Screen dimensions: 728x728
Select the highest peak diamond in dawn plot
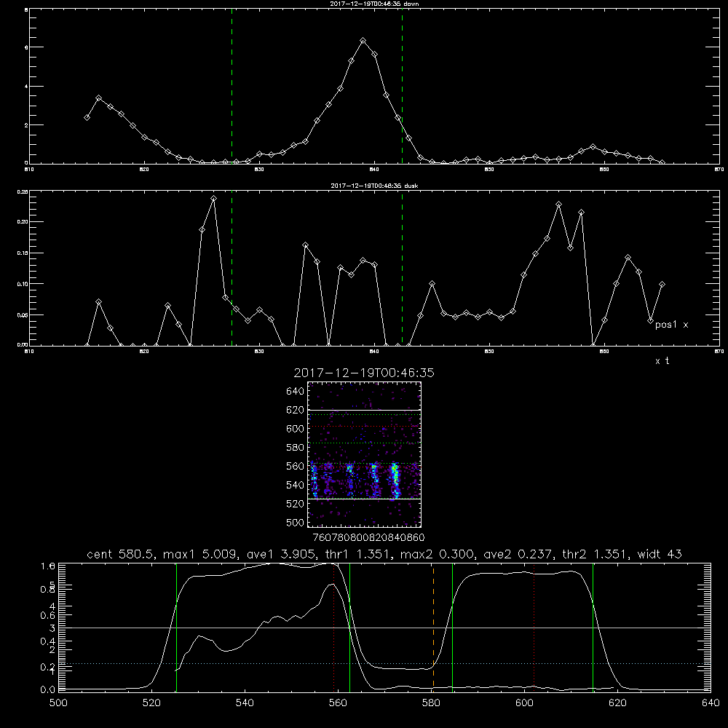(363, 41)
